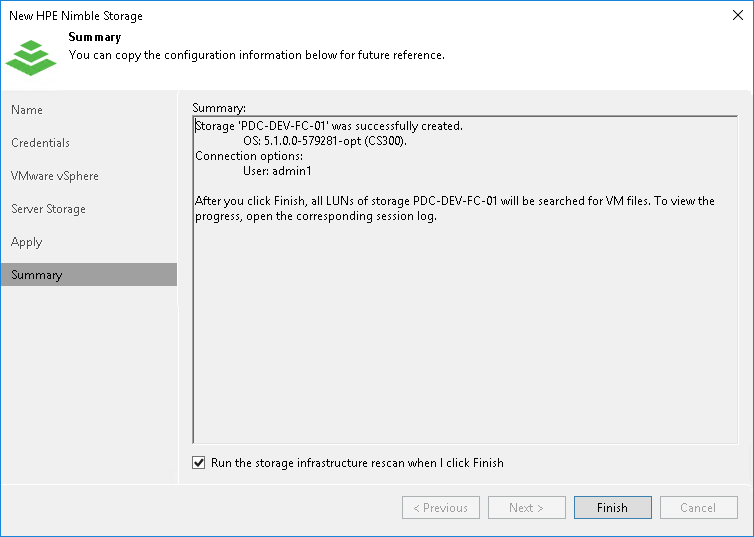Go to the Name wizard step
Viewport: 754px width, 537px height.
(x=27, y=110)
